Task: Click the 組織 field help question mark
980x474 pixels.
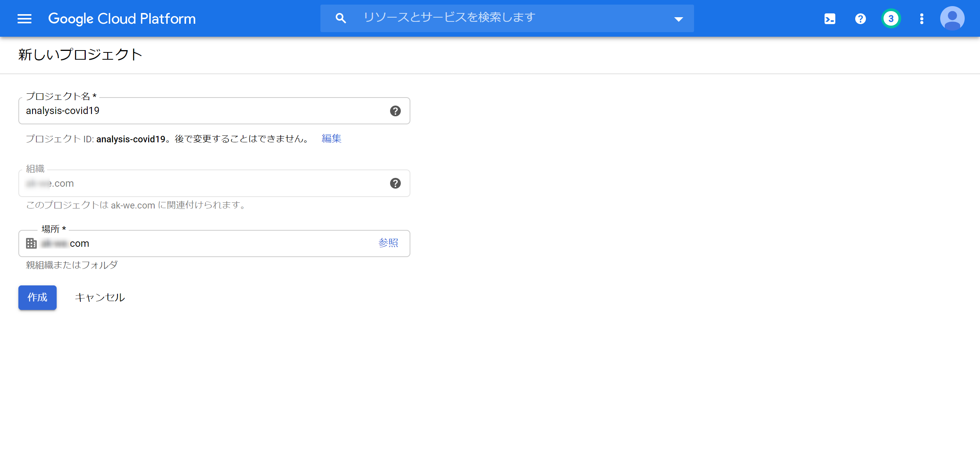Action: click(395, 183)
